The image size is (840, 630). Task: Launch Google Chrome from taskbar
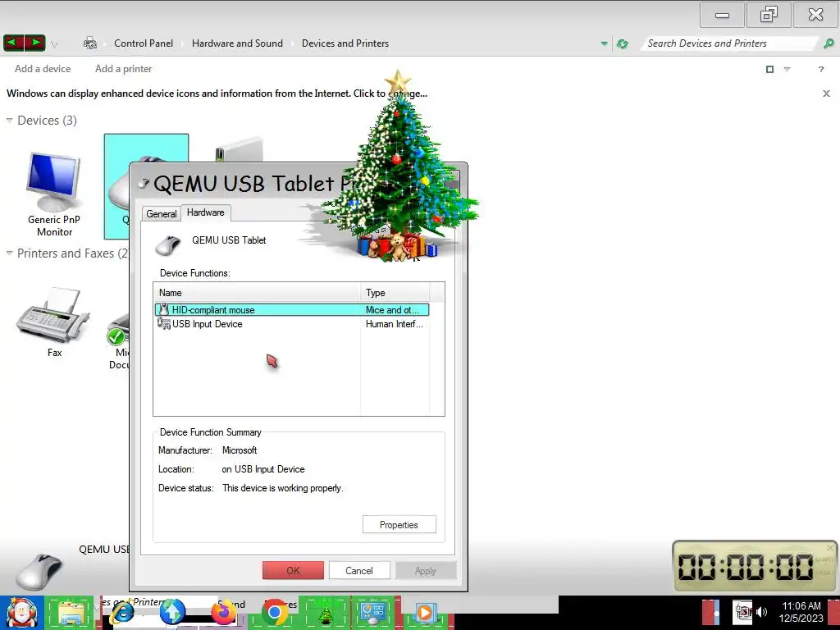pos(275,612)
